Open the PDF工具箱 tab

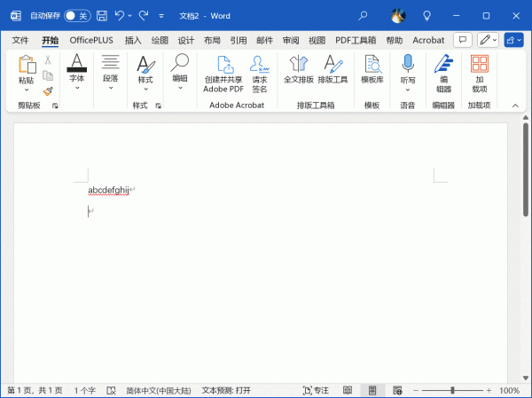(356, 40)
